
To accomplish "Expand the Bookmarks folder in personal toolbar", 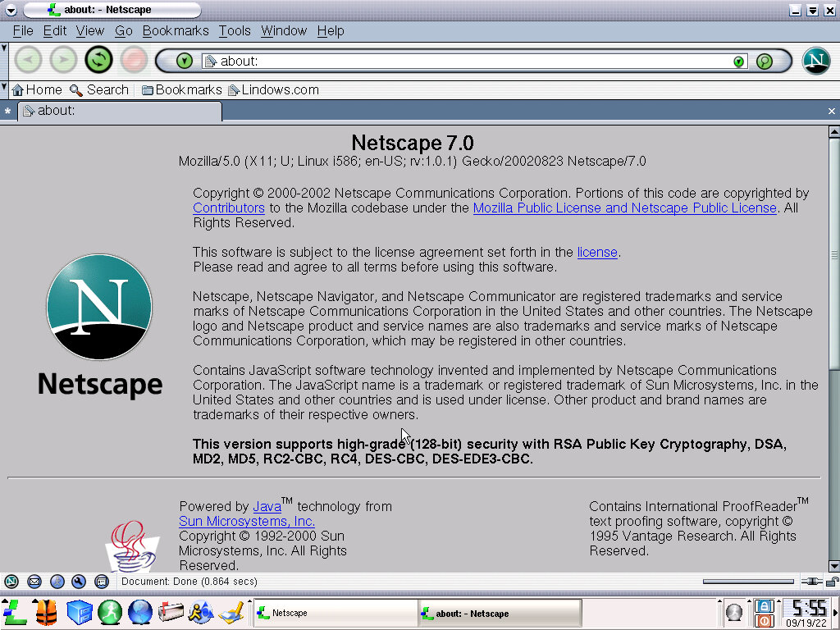I will click(x=181, y=90).
